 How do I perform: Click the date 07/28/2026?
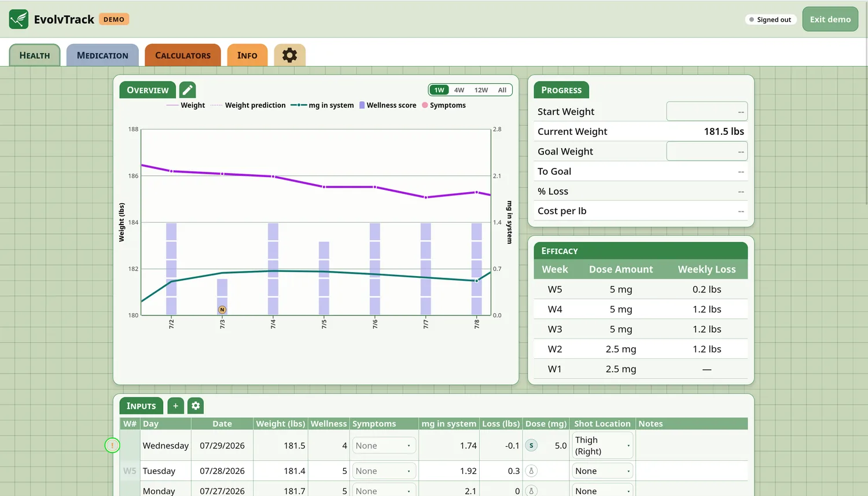pos(222,471)
